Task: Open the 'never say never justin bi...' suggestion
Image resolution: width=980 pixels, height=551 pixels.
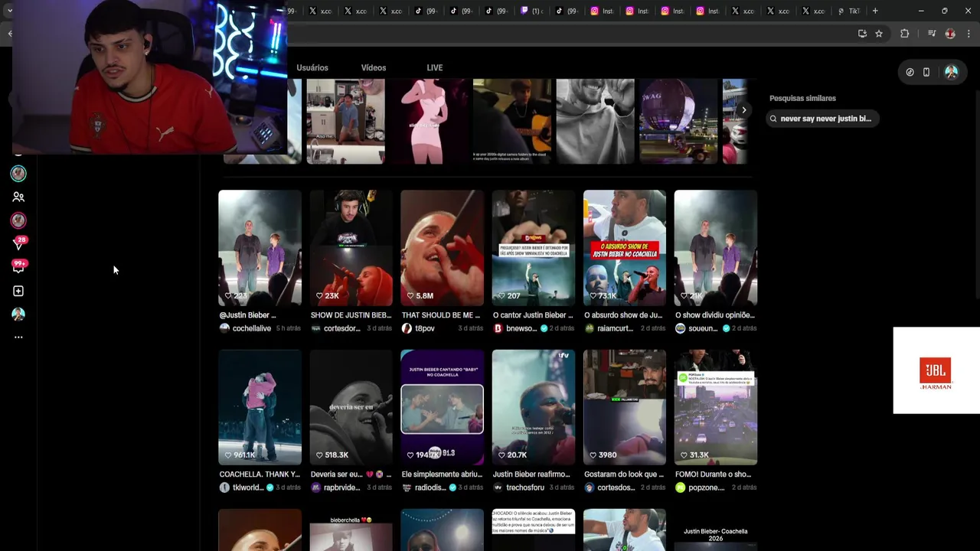Action: coord(822,119)
